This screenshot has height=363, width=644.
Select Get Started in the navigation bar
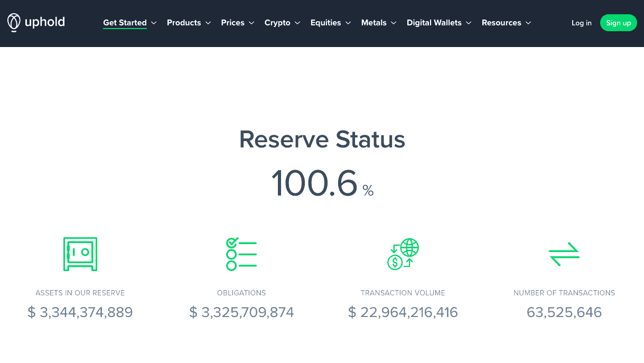click(125, 23)
